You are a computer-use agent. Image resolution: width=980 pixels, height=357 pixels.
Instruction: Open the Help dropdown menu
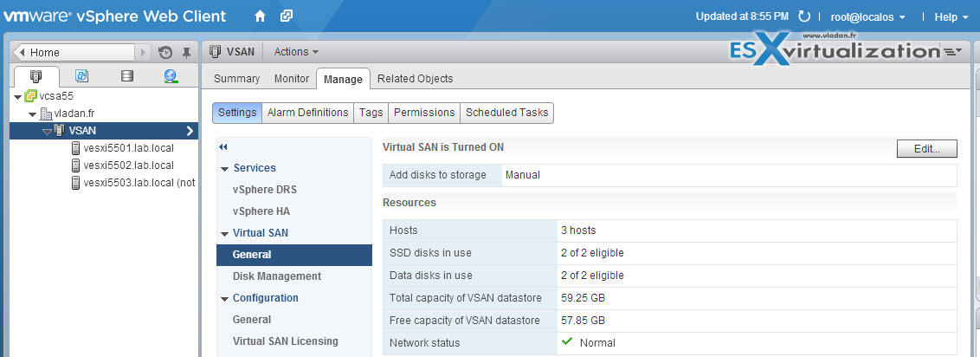click(951, 16)
